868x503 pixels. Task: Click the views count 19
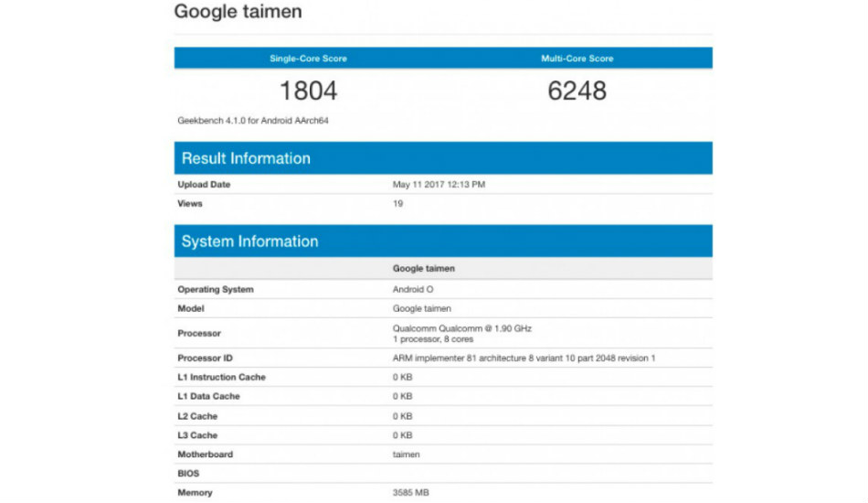[398, 204]
